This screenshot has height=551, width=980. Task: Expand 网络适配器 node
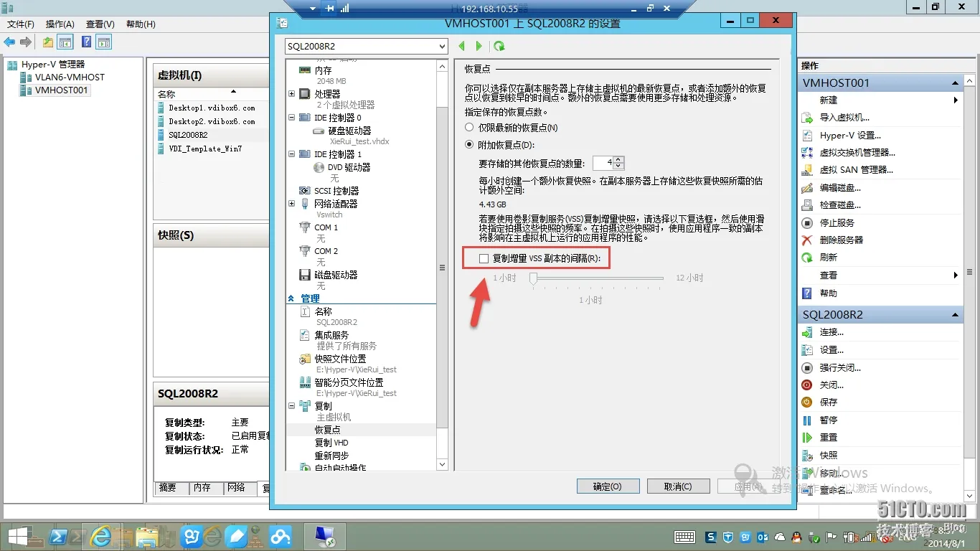[291, 204]
